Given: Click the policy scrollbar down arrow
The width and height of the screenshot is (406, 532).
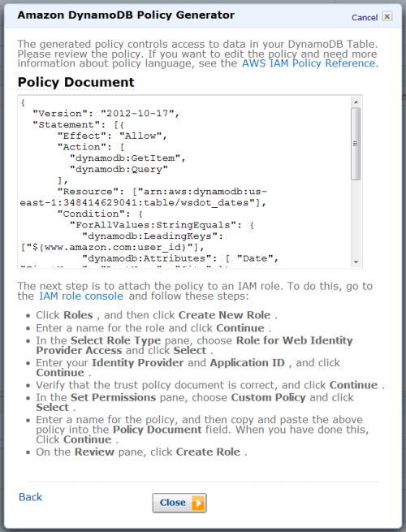Looking at the screenshot, I should pyautogui.click(x=356, y=262).
